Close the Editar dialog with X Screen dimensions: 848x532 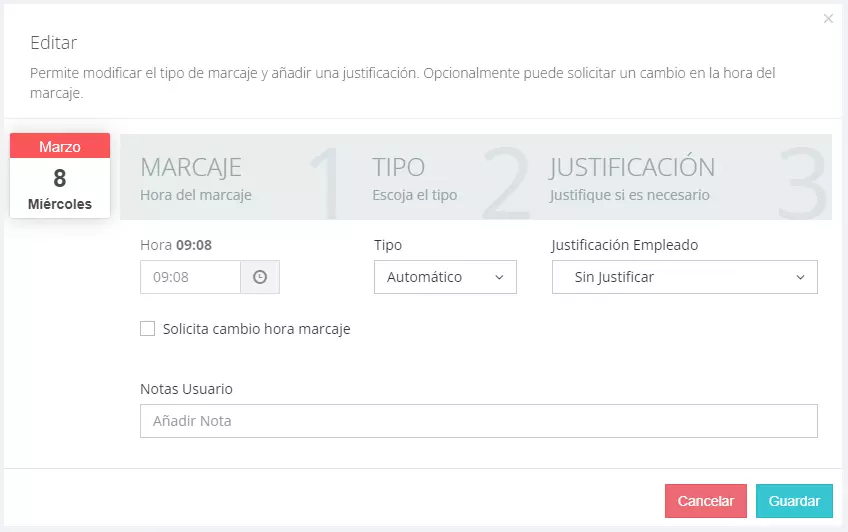tap(828, 19)
